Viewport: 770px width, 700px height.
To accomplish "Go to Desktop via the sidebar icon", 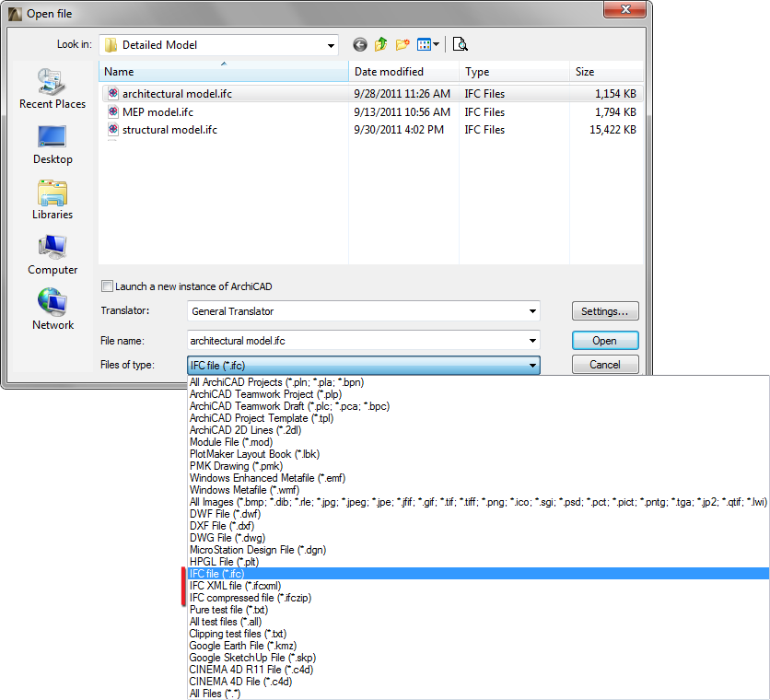I will [x=52, y=140].
